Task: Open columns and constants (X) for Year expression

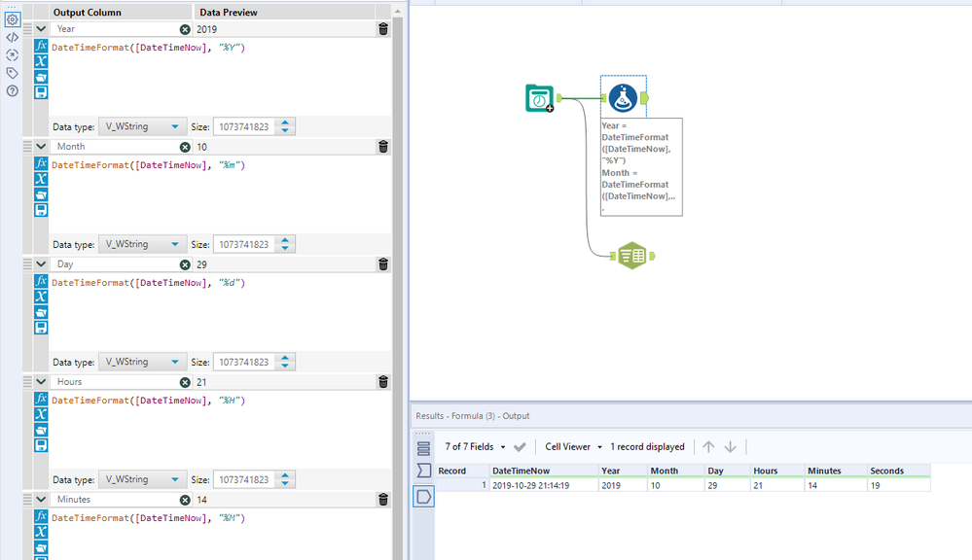Action: [41, 61]
